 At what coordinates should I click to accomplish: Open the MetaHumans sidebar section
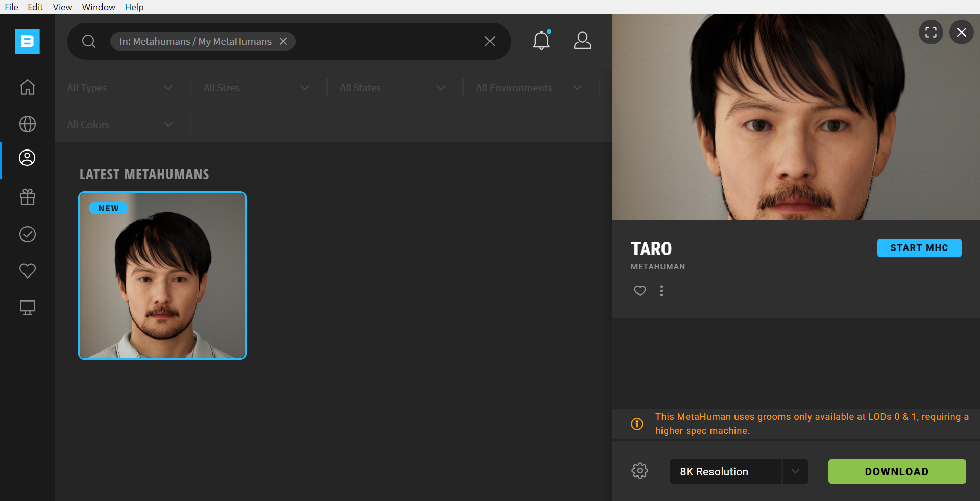click(x=27, y=158)
